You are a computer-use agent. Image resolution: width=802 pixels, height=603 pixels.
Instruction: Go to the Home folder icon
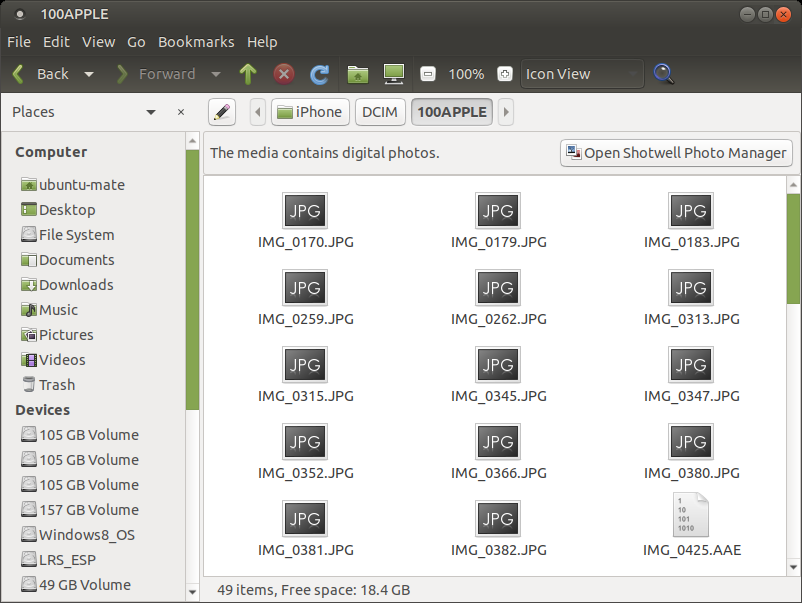point(357,74)
